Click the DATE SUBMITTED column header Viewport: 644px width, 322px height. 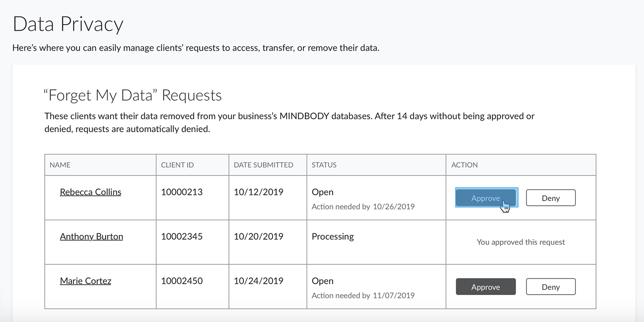point(263,165)
